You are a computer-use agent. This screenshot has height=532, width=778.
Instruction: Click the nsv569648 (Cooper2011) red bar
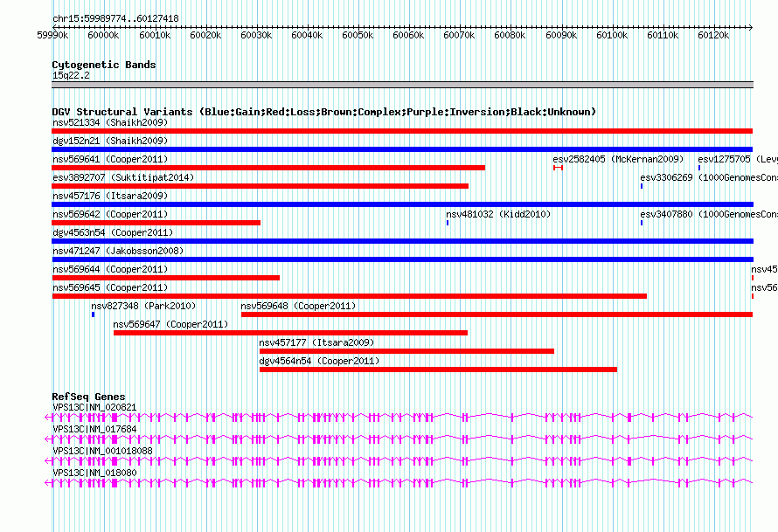click(x=497, y=314)
